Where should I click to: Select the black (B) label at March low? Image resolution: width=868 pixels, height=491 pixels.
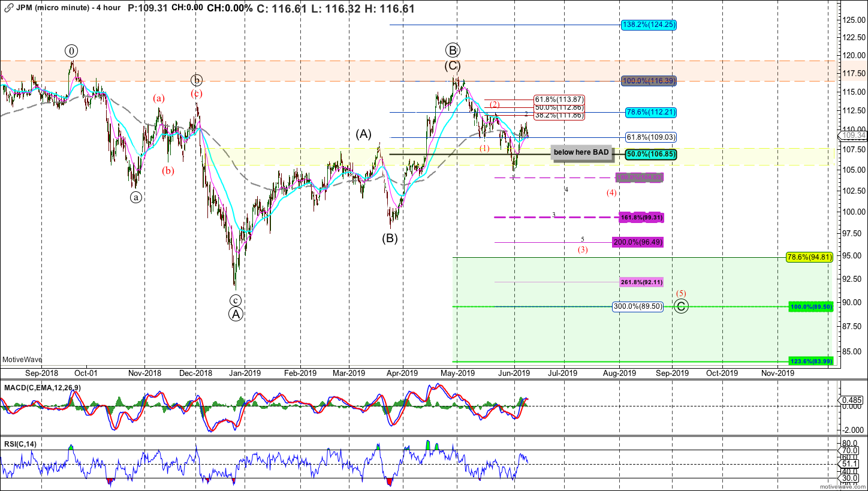(x=390, y=238)
